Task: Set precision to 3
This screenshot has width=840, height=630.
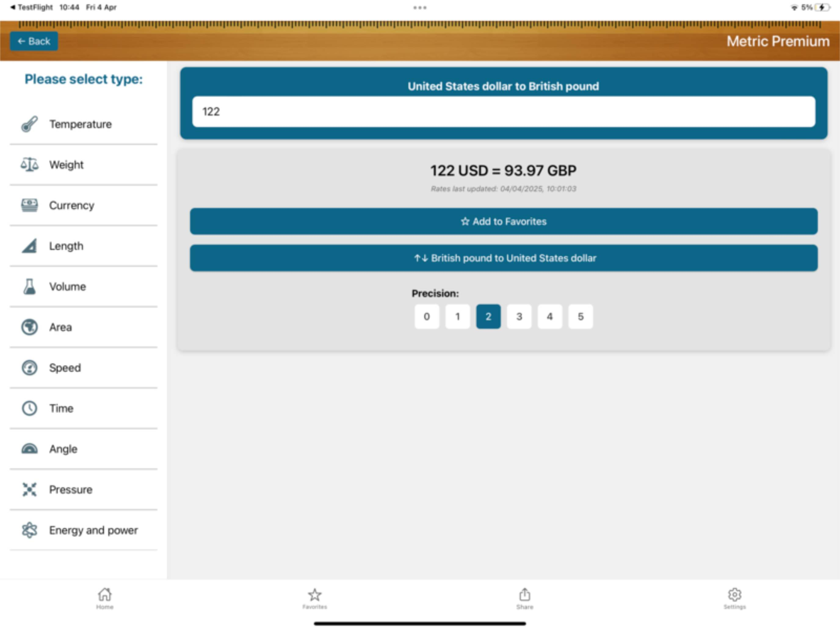Action: [519, 317]
